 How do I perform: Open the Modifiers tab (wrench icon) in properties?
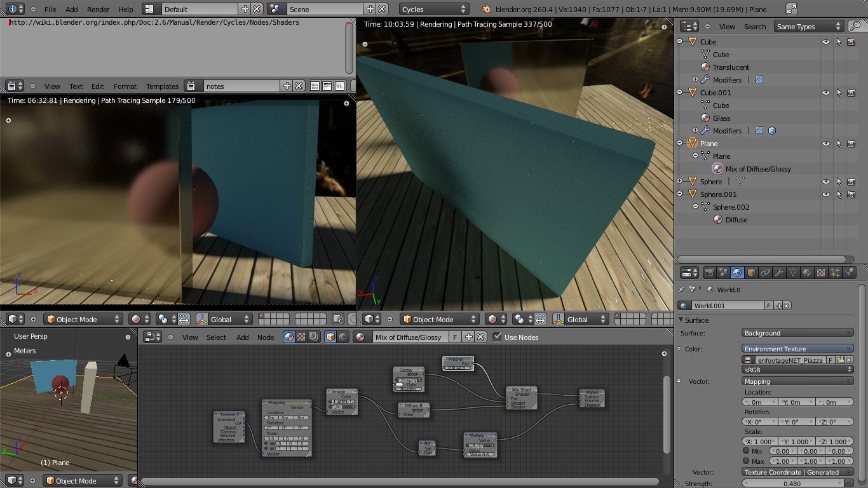click(x=779, y=273)
